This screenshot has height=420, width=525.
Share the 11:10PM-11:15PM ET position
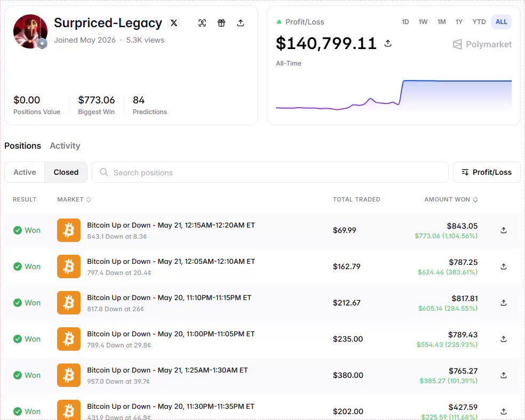(504, 303)
